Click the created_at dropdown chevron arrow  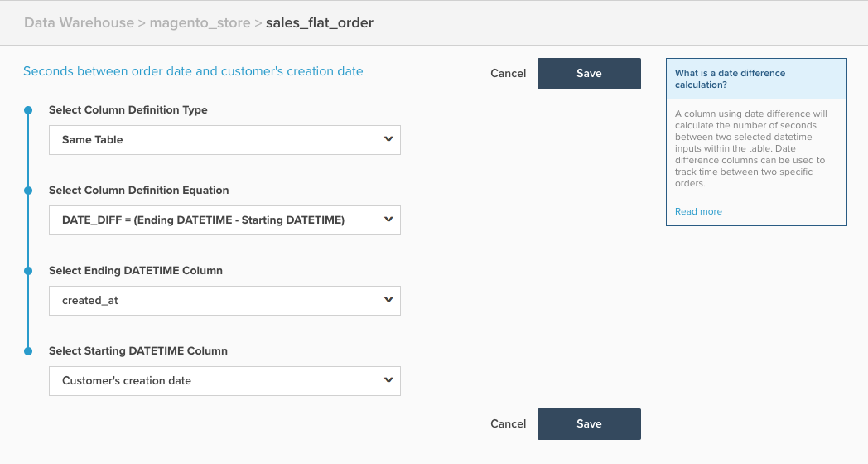pos(388,300)
